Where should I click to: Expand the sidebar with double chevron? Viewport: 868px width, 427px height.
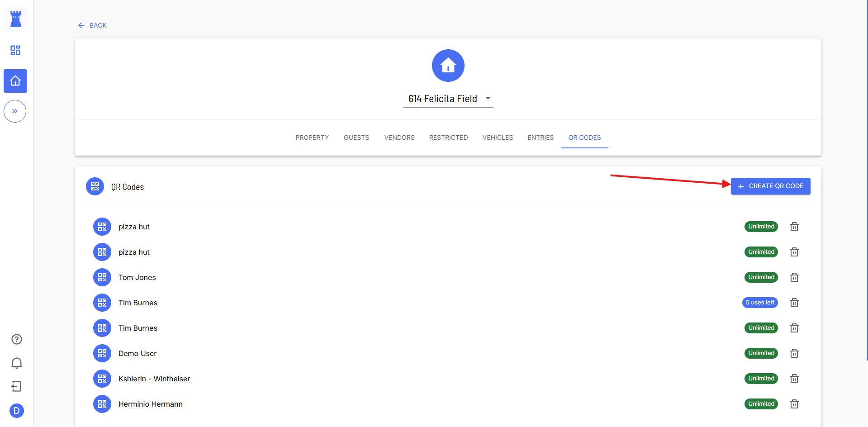[x=15, y=111]
